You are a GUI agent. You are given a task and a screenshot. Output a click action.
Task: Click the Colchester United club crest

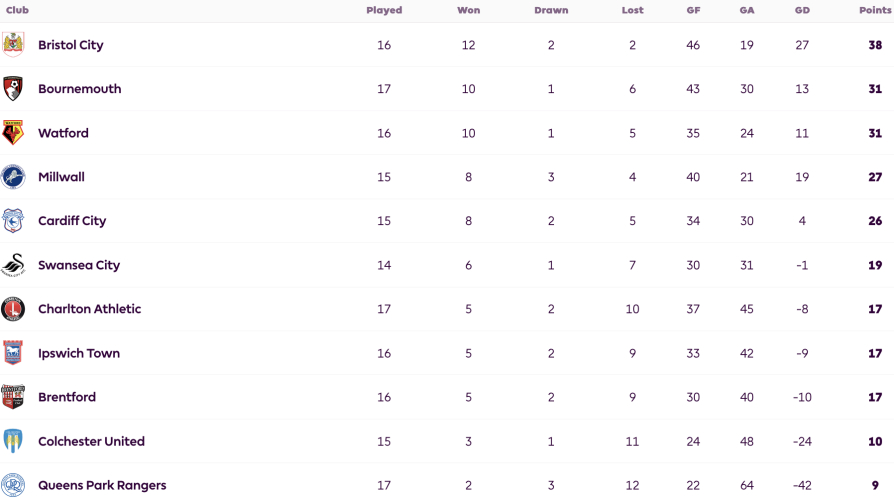(x=13, y=441)
